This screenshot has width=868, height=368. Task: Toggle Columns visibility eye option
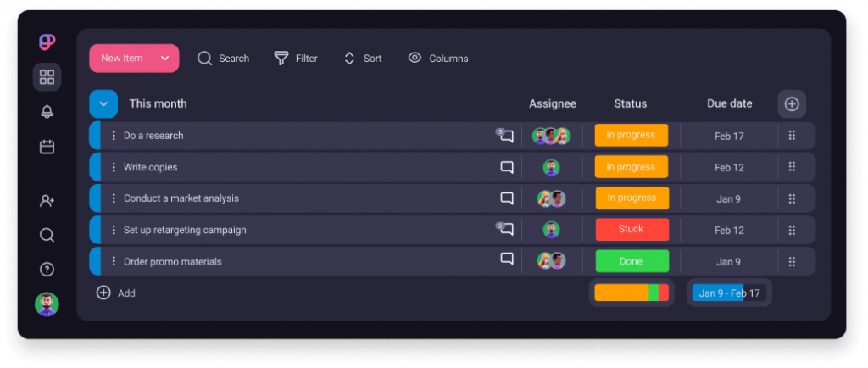438,59
